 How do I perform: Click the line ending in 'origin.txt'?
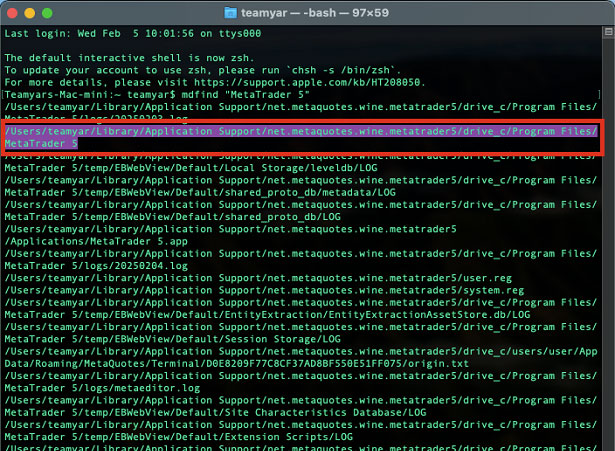click(236, 364)
